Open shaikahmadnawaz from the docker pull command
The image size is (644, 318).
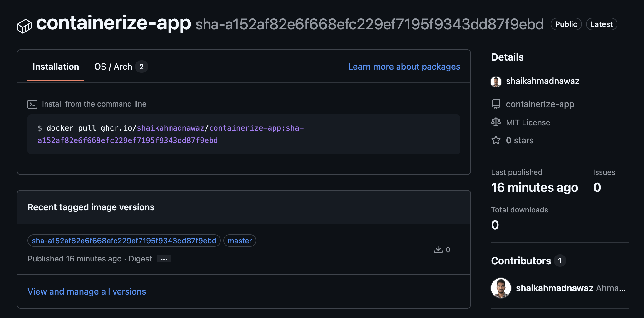[172, 128]
